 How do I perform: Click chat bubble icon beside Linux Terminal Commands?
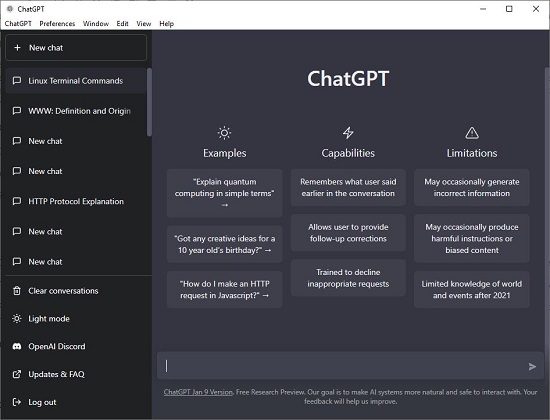click(16, 80)
